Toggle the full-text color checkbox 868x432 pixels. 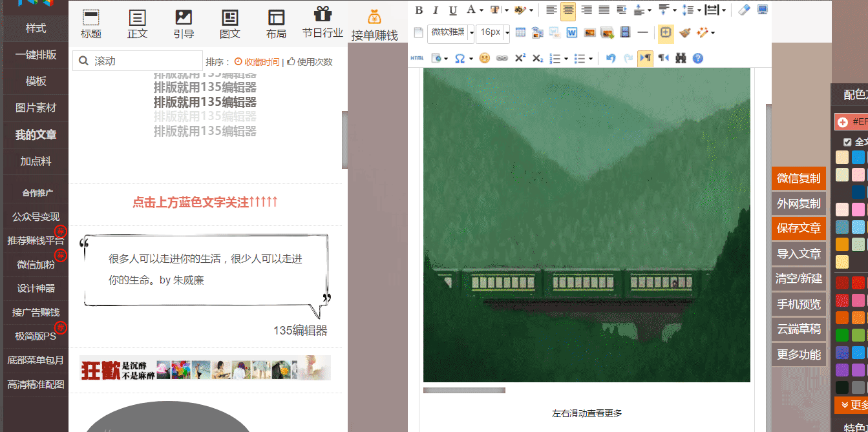tap(847, 142)
